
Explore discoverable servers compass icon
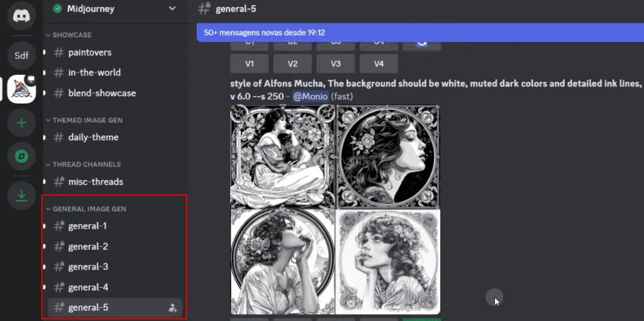(x=21, y=156)
